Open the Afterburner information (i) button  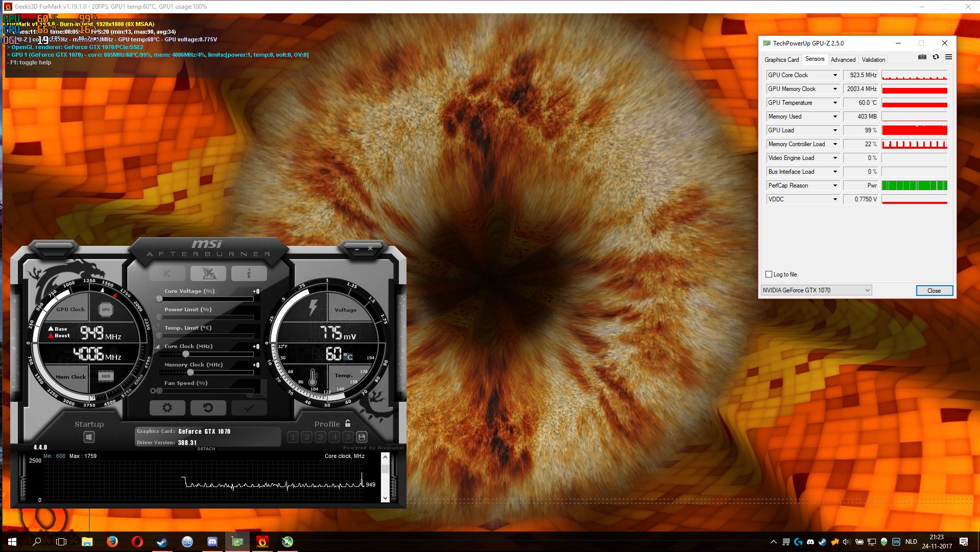[249, 273]
